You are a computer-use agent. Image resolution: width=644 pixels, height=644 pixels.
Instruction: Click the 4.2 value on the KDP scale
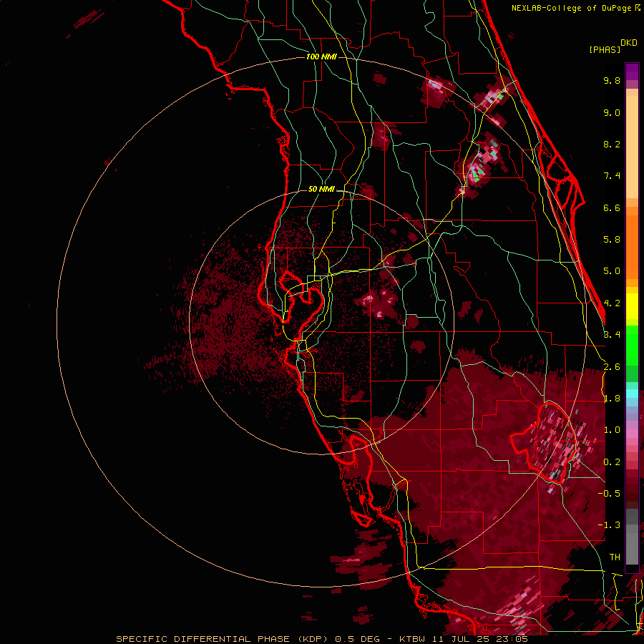point(612,303)
